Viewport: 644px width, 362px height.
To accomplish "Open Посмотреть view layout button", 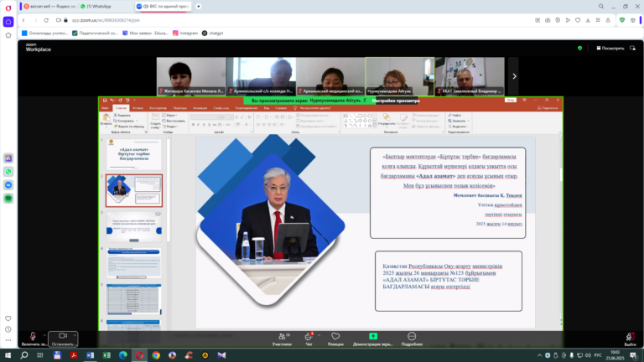I will click(610, 48).
